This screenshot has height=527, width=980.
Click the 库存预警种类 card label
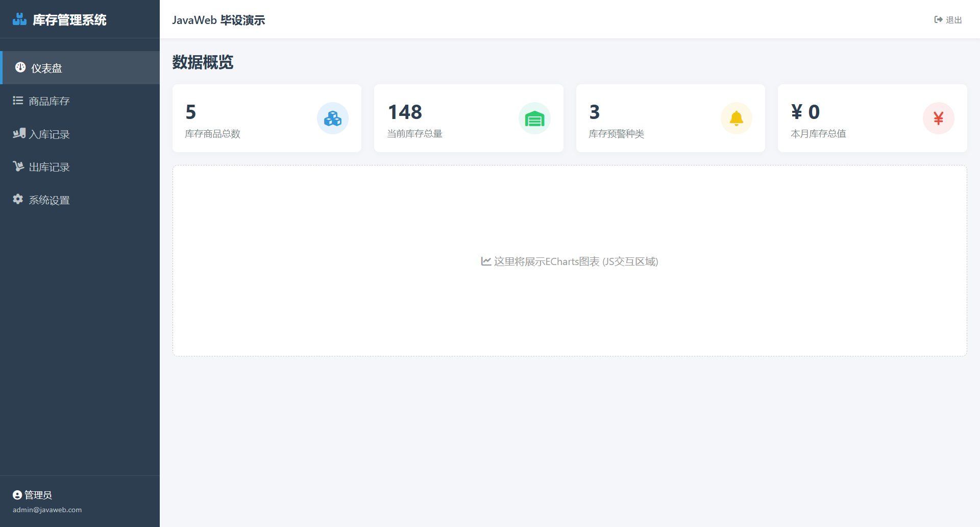pyautogui.click(x=616, y=134)
